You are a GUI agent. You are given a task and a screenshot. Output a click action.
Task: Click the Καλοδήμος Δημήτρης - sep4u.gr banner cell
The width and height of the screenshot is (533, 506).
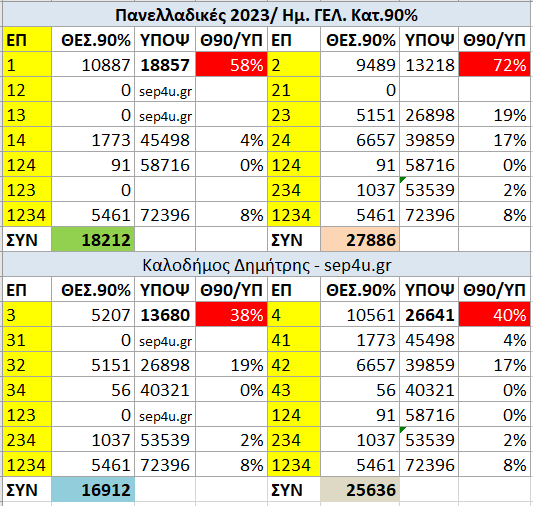point(266,265)
